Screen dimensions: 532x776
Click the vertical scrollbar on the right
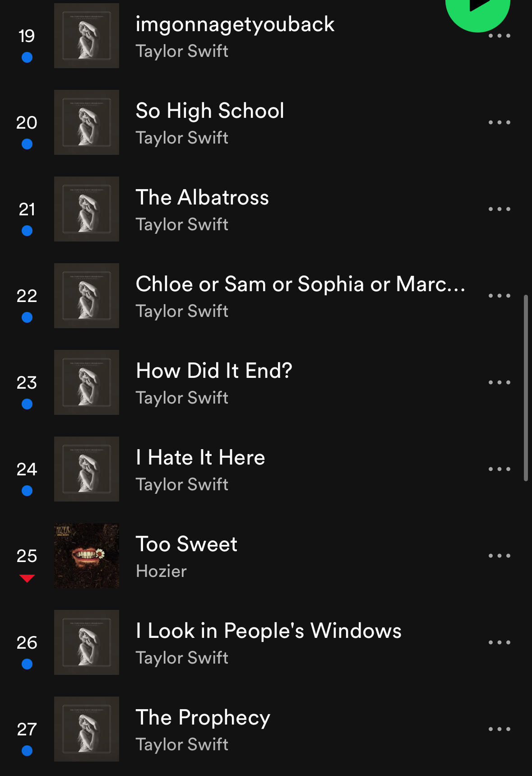click(x=526, y=388)
